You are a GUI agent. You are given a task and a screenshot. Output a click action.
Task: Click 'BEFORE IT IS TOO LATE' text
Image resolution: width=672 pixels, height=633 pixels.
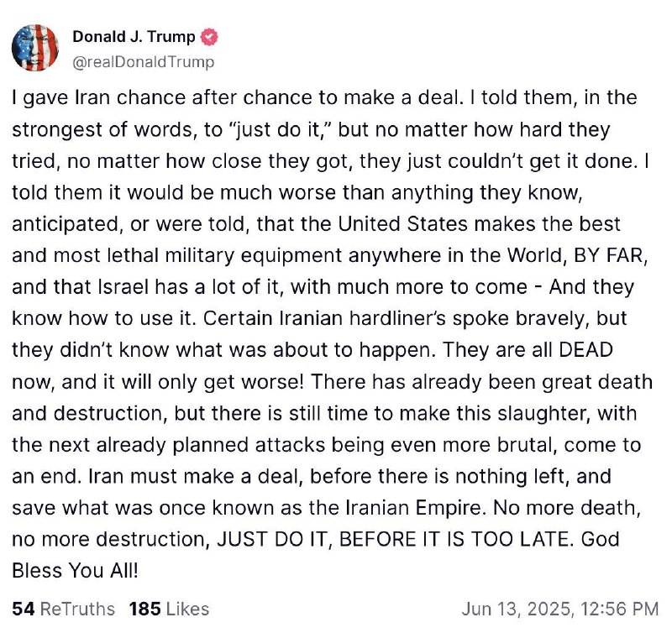[454, 539]
